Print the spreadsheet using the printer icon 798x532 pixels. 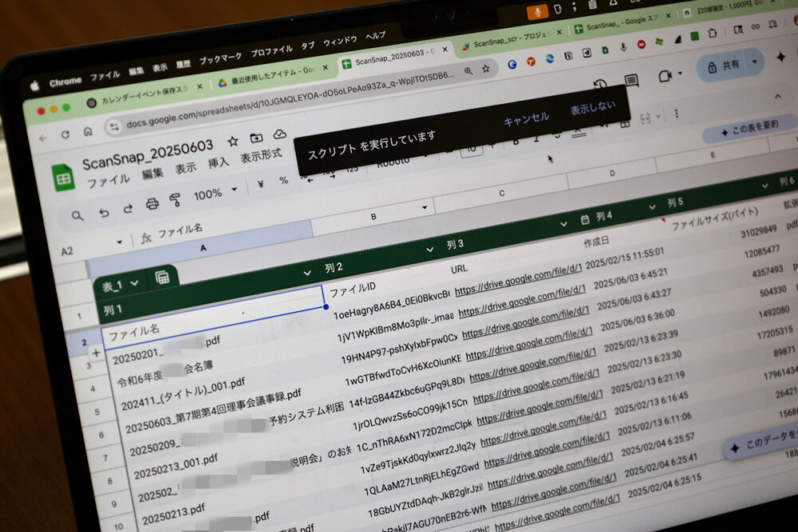pos(152,204)
